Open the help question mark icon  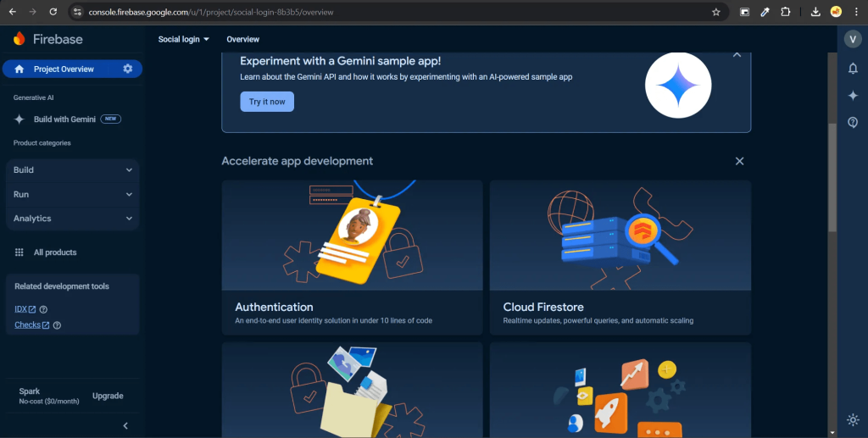853,122
